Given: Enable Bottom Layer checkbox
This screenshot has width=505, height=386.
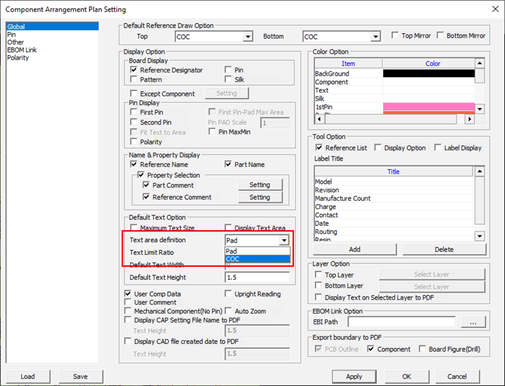Looking at the screenshot, I should 319,286.
